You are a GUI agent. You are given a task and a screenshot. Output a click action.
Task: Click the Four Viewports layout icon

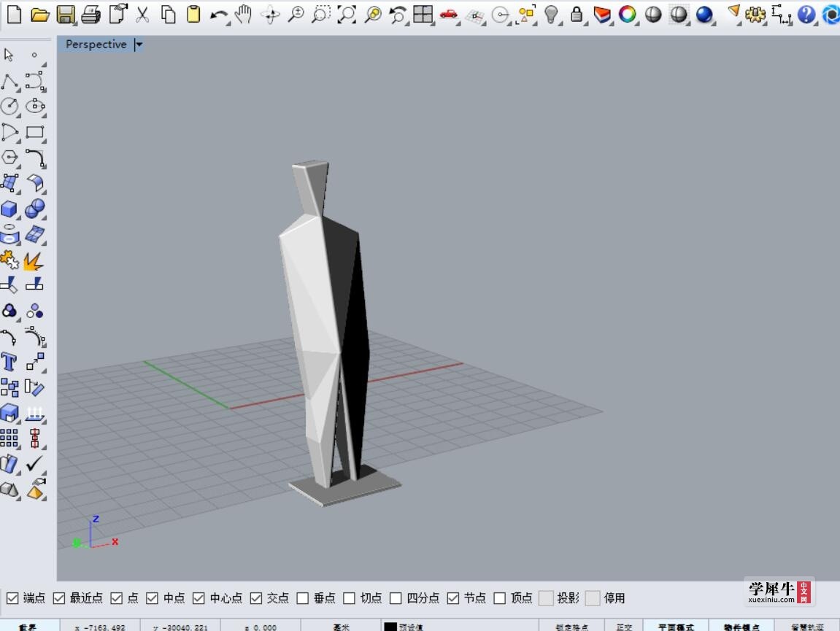click(423, 14)
